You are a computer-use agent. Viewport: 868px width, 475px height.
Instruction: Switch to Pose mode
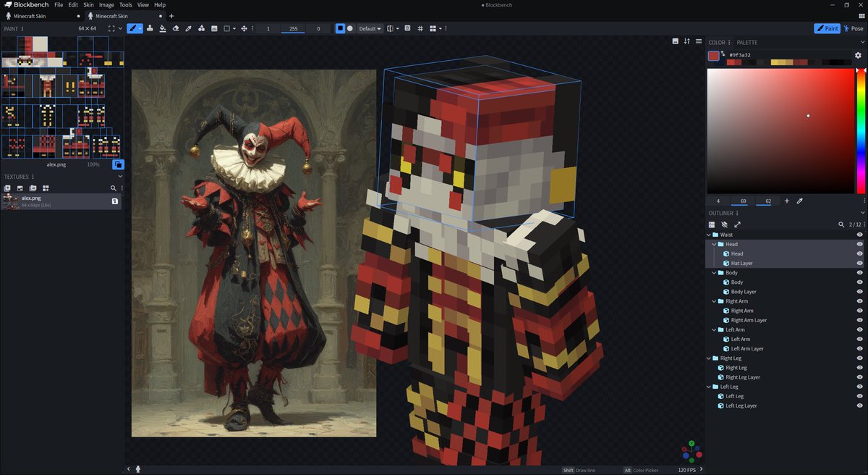[854, 28]
